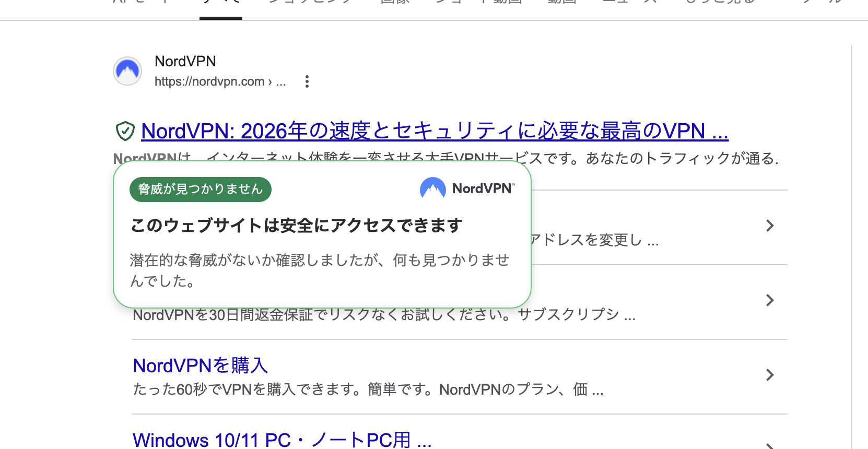Open the NordVPNを購入 sitelink
Viewport: 868px width, 449px height.
201,365
